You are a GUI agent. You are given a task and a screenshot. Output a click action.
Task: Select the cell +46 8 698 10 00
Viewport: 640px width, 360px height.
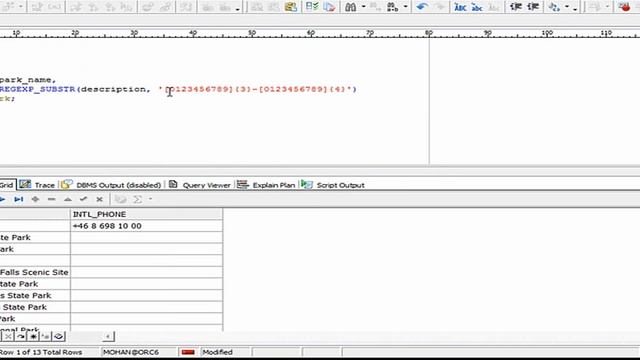coord(147,226)
